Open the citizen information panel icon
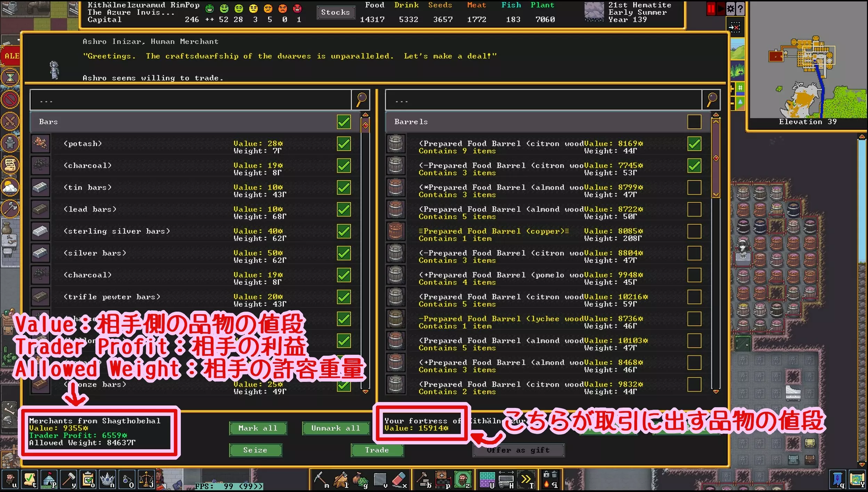 coord(10,479)
